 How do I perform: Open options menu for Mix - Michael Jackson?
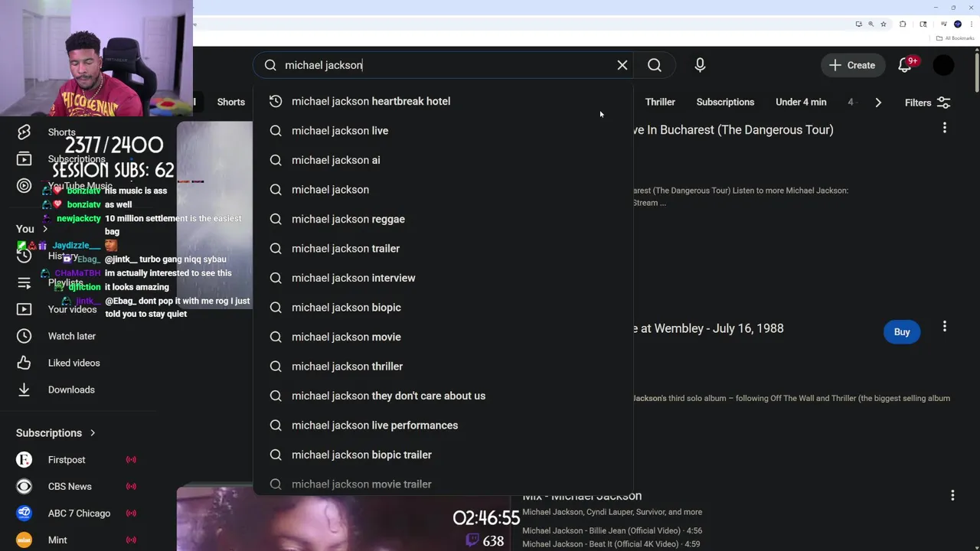click(952, 496)
